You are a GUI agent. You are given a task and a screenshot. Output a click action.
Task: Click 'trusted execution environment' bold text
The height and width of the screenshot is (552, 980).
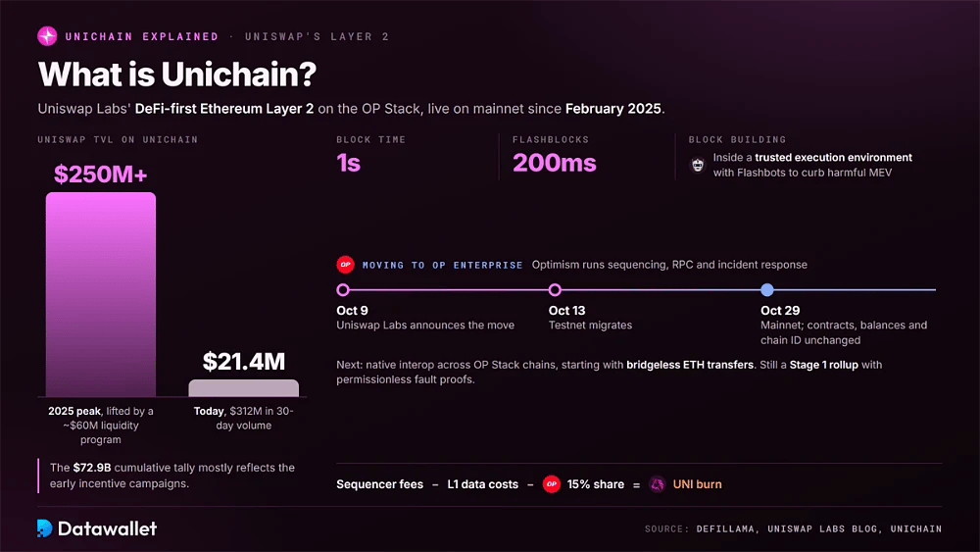coord(833,158)
